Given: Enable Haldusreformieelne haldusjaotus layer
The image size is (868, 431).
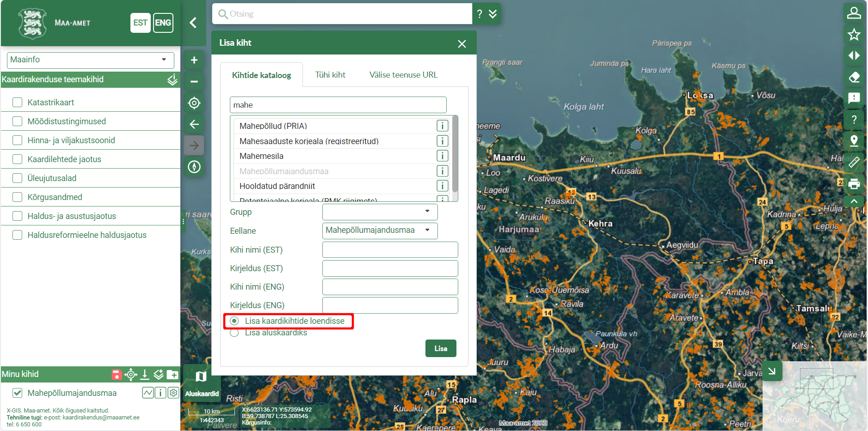Looking at the screenshot, I should (18, 235).
